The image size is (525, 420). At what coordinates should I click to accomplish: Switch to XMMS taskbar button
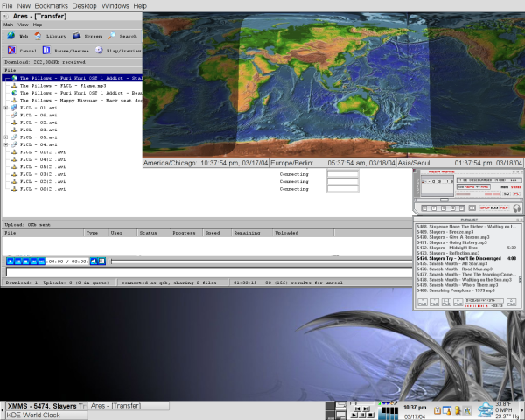[x=45, y=406]
